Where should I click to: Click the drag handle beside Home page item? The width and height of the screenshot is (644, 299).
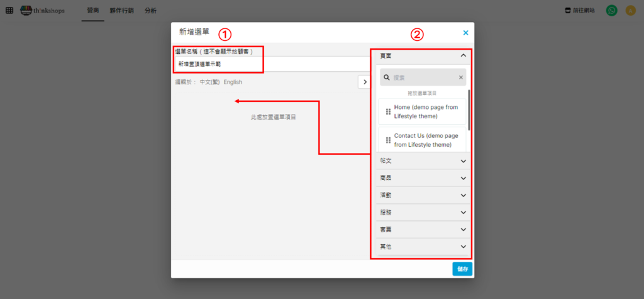tap(388, 111)
